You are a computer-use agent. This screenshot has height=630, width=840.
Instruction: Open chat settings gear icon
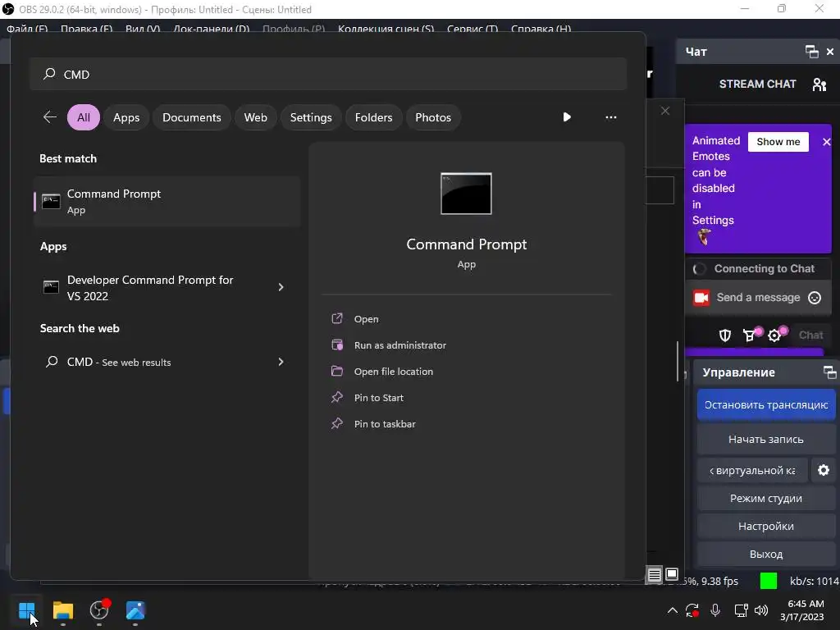(775, 335)
